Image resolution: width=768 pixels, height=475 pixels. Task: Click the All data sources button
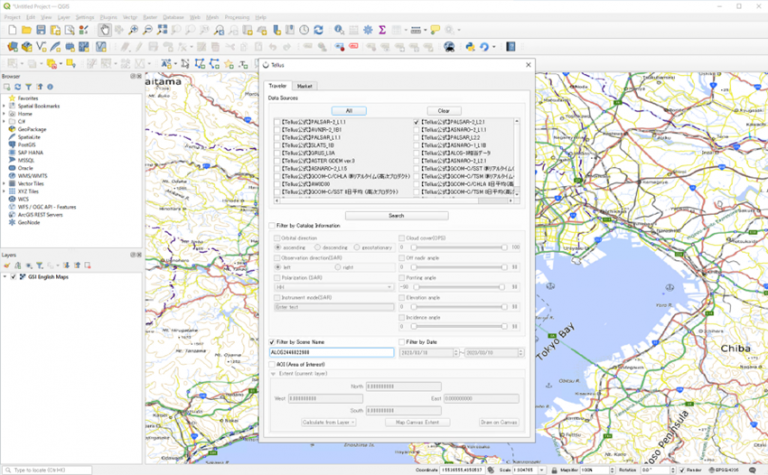(x=349, y=111)
